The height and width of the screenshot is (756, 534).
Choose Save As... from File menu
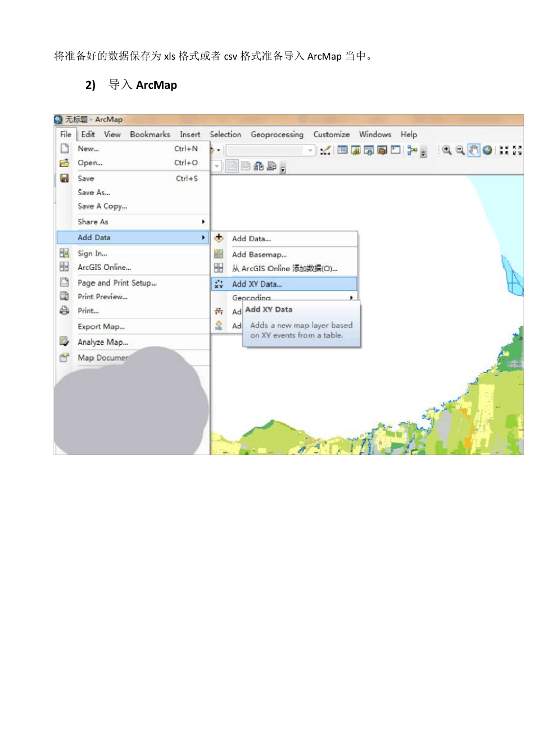coord(133,192)
